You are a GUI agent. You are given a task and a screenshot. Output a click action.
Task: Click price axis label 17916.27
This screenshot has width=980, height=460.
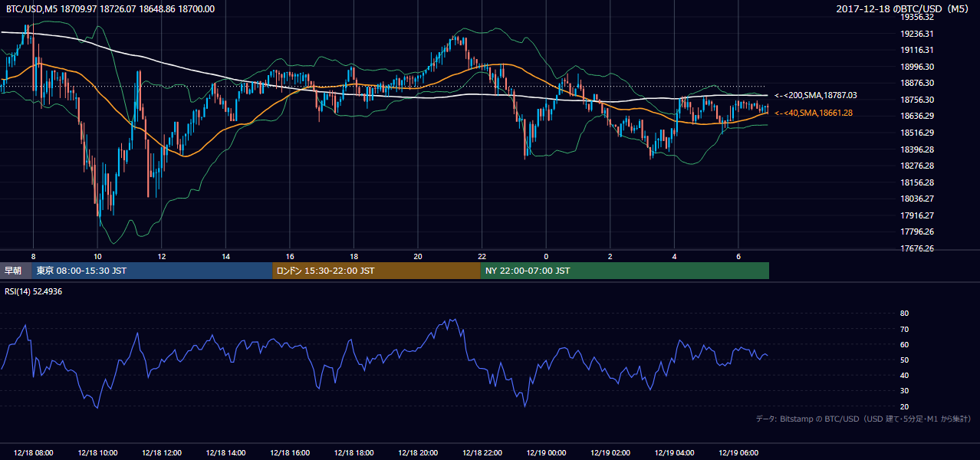pos(917,215)
